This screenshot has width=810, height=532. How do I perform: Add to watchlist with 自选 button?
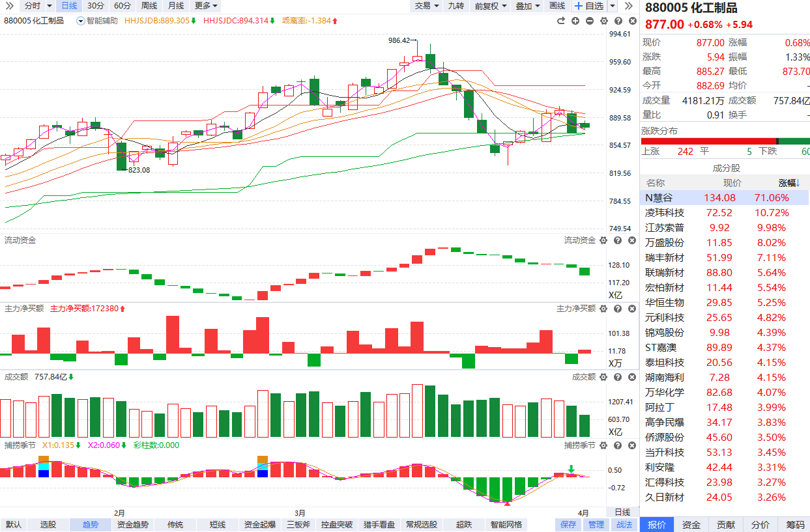tap(588, 6)
